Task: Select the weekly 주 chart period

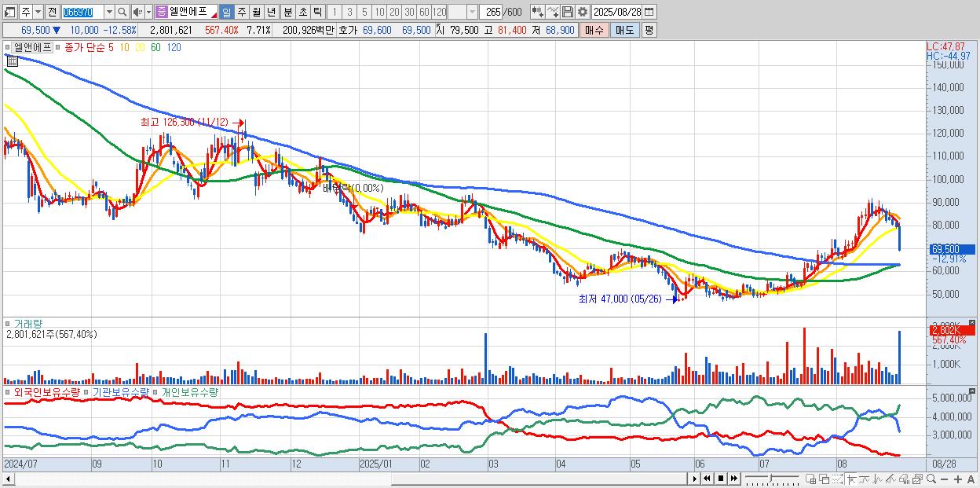Action: [242, 12]
